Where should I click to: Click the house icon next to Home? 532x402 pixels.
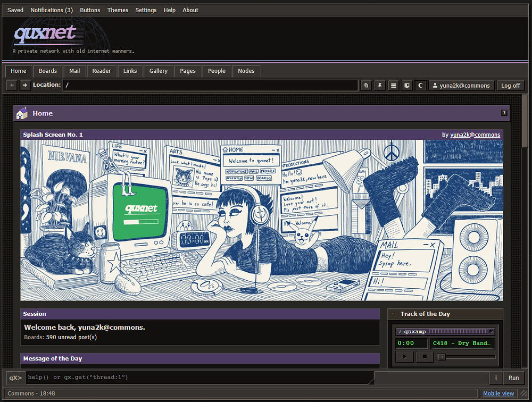point(22,113)
